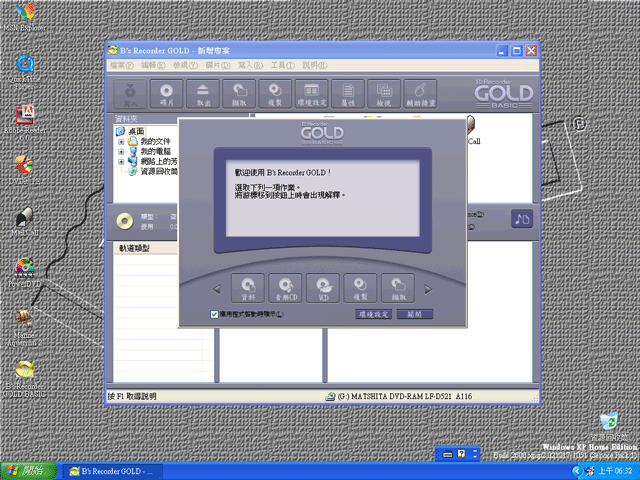640x480 pixels.
Task: Maximize the B's Recorder GOLD window
Action: coord(517,51)
